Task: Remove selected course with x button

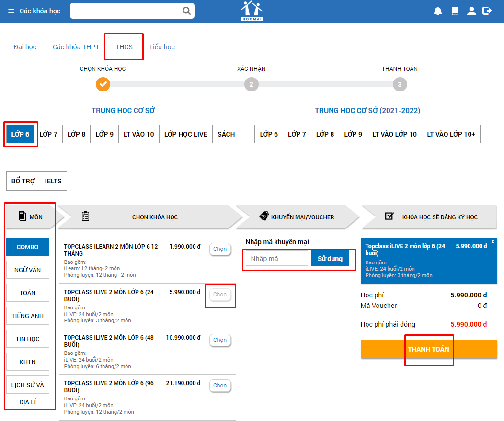Action: pyautogui.click(x=493, y=241)
